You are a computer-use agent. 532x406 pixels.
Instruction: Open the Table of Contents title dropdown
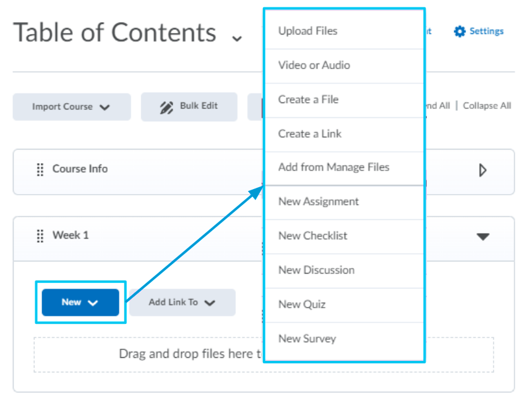point(236,38)
